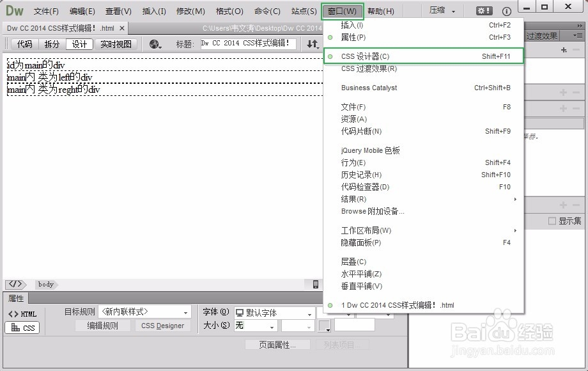Click the sync settings gear icon
588x371 pixels.
click(x=484, y=11)
